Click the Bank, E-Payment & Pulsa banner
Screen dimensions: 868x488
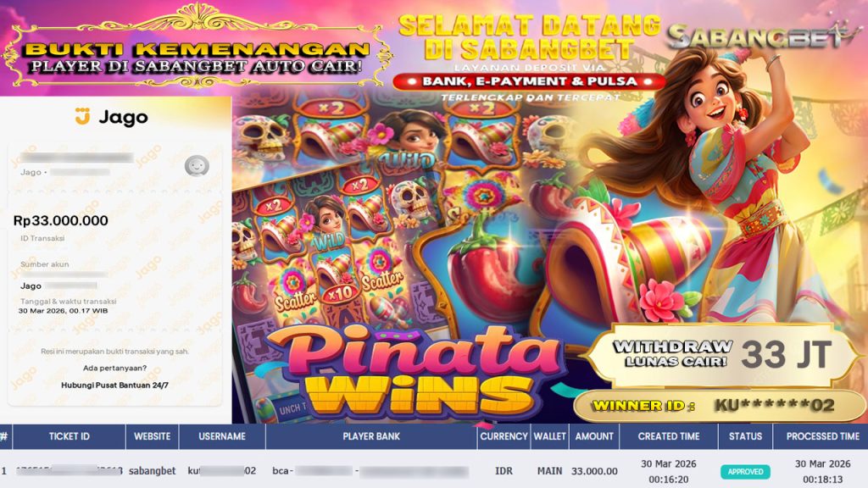click(529, 81)
